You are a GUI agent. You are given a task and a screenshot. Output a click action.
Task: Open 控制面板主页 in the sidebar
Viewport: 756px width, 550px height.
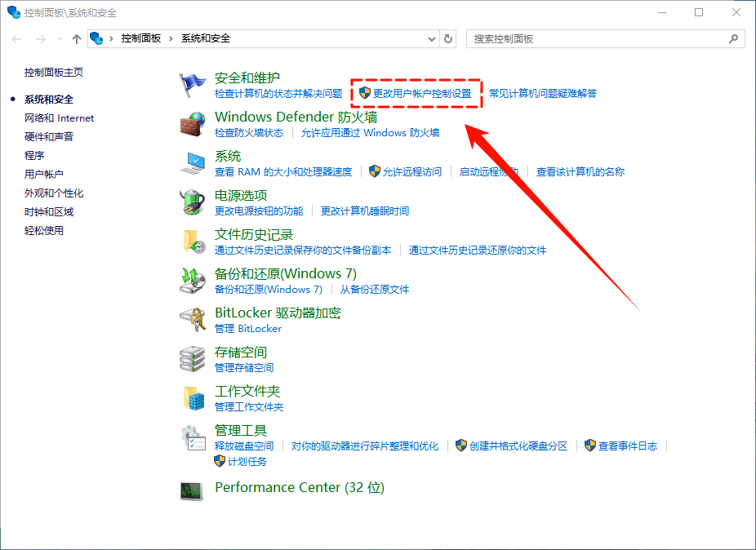(x=54, y=73)
